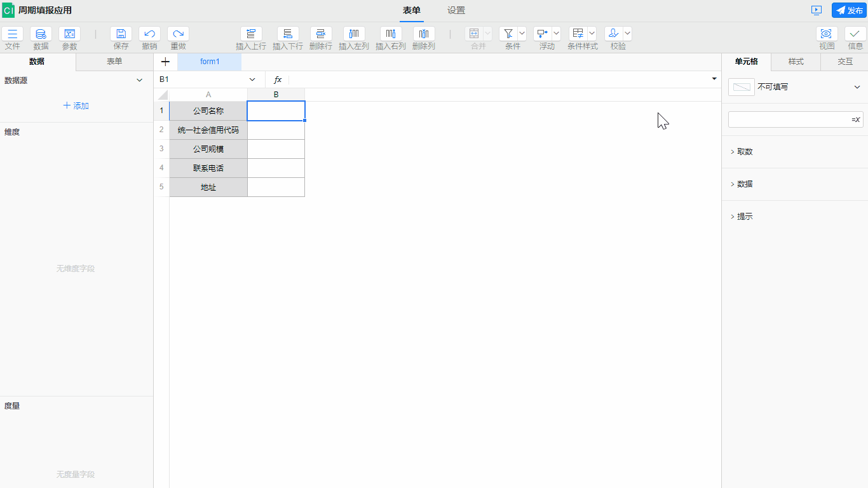Insert a column to the right (插入右列)
868x488 pixels.
pos(391,34)
